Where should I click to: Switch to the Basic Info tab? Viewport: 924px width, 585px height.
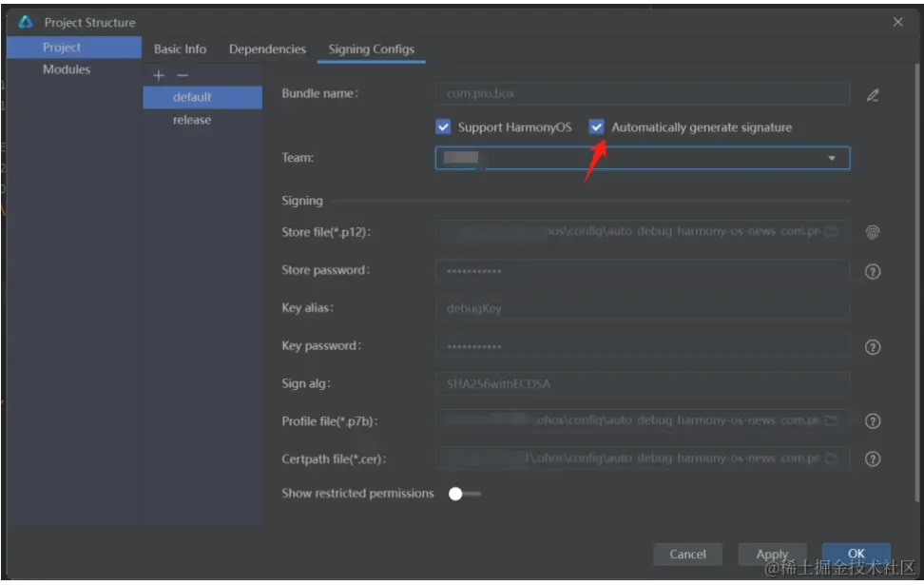180,49
